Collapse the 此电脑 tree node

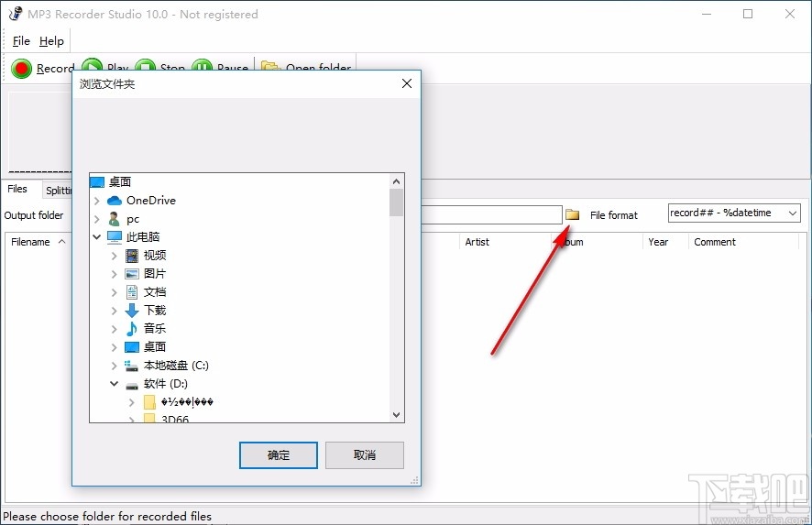[x=97, y=237]
